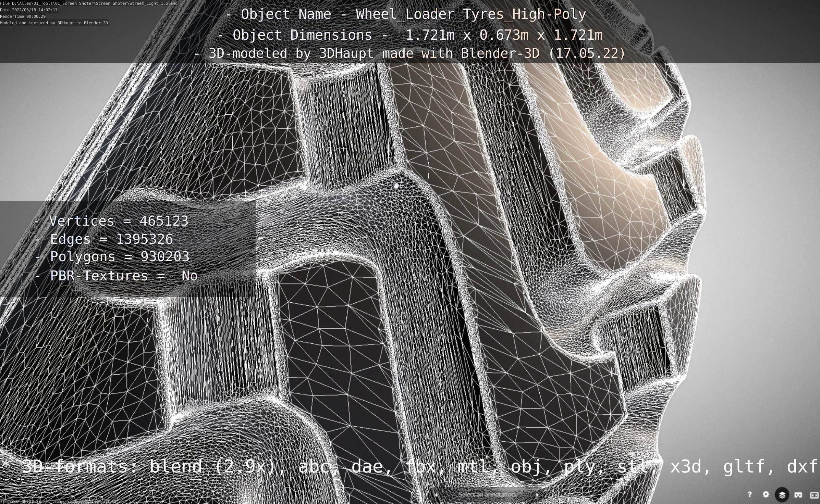The image size is (820, 504).
Task: Click the 3D-formats list text at bottom
Action: [x=410, y=466]
